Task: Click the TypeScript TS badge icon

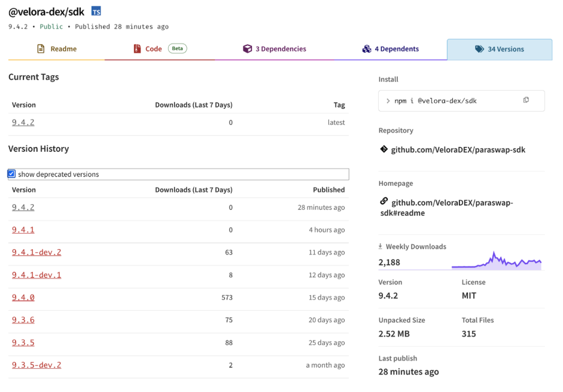Action: [96, 11]
